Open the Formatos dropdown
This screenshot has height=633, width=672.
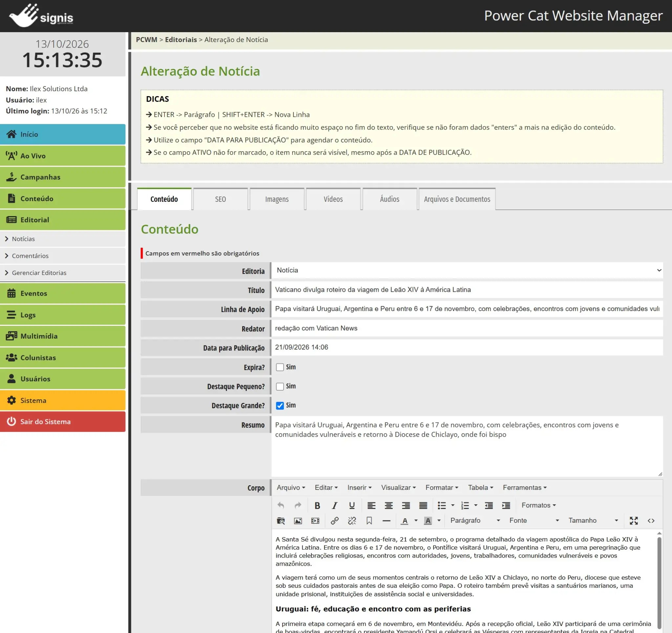[x=538, y=505]
